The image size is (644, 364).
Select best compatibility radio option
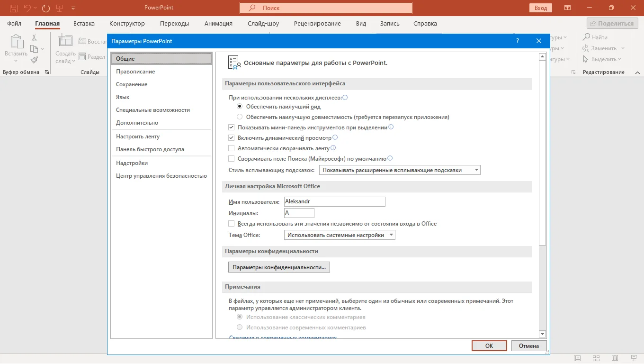pyautogui.click(x=240, y=117)
